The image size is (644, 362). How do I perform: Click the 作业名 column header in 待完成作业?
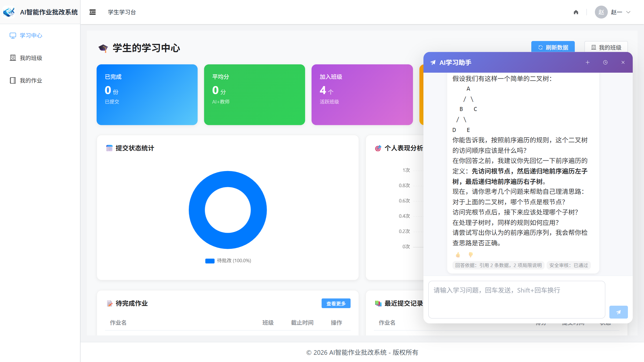pyautogui.click(x=118, y=323)
